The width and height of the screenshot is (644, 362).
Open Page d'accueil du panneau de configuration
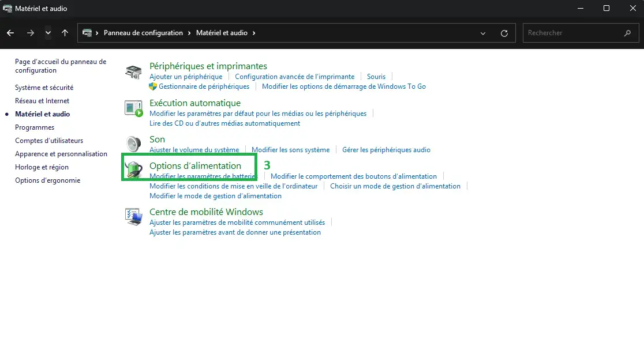61,66
